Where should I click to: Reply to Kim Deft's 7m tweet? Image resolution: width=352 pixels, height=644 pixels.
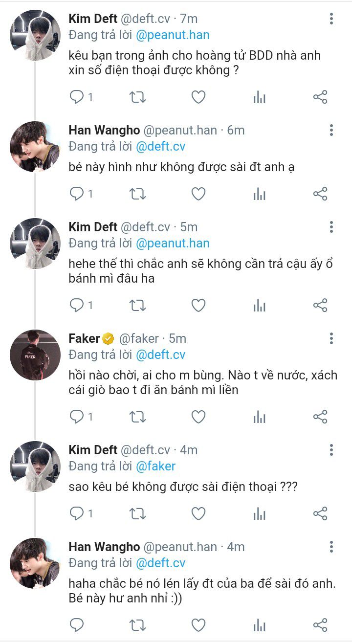click(77, 97)
